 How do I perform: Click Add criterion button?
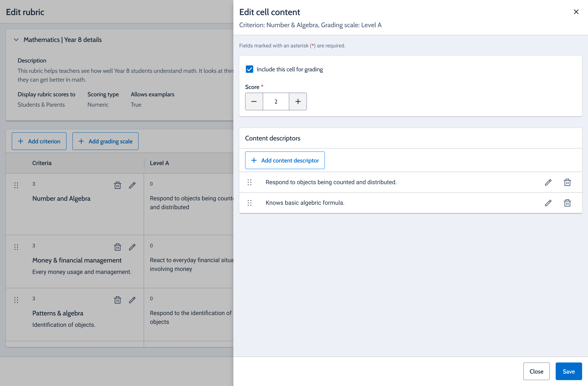click(39, 141)
